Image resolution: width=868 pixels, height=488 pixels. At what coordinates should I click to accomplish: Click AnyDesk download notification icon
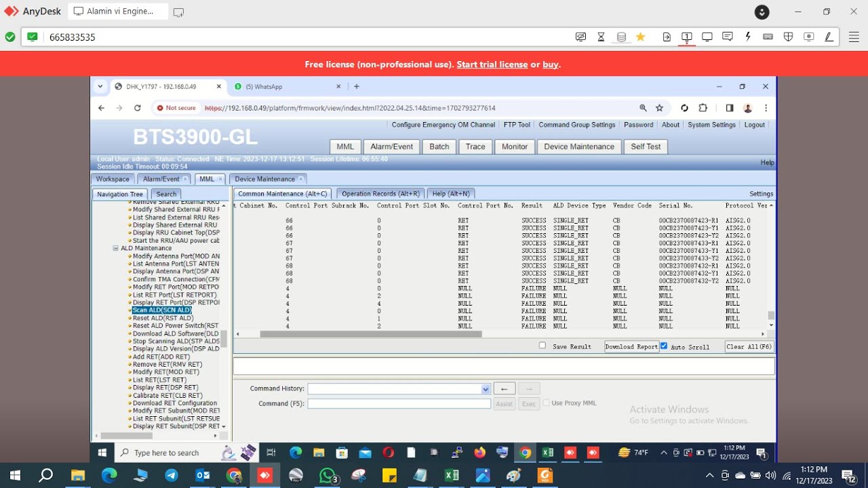pos(762,12)
